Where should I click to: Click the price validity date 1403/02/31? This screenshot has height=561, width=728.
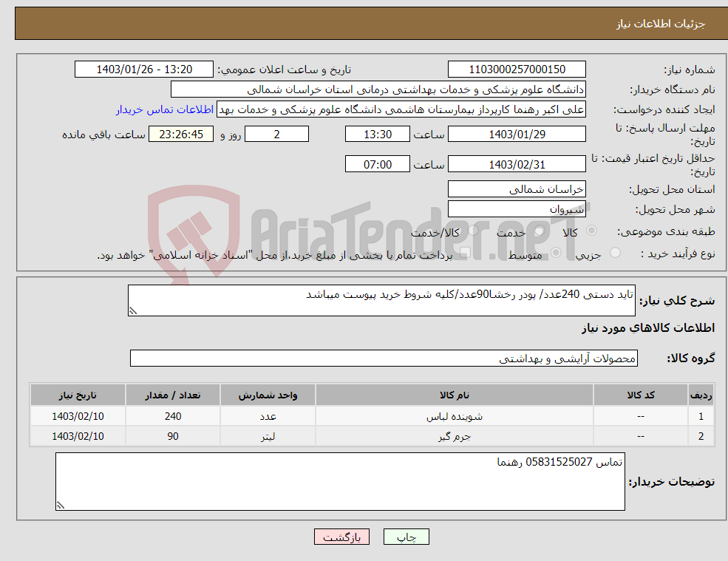click(517, 164)
